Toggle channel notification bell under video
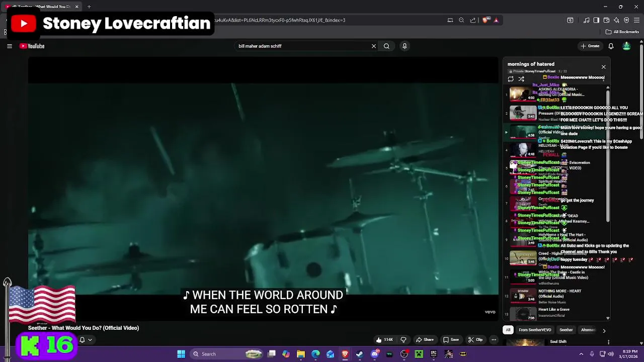This screenshot has width=644, height=362. [82, 340]
